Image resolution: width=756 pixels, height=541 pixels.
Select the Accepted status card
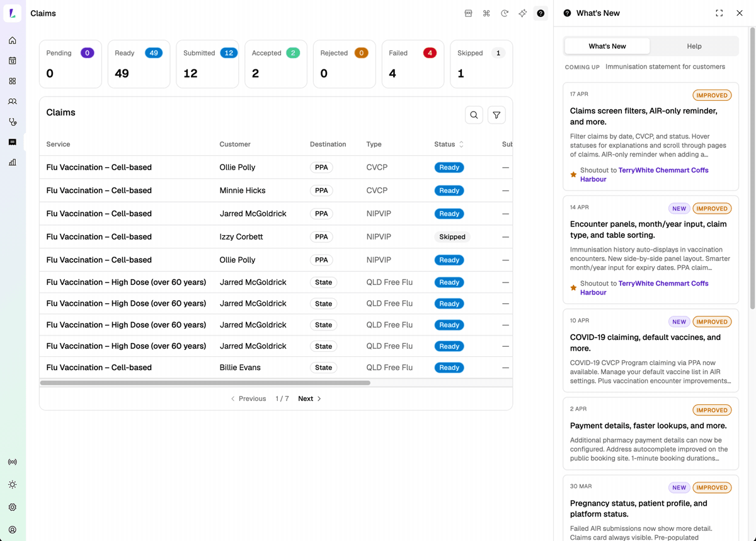[276, 64]
